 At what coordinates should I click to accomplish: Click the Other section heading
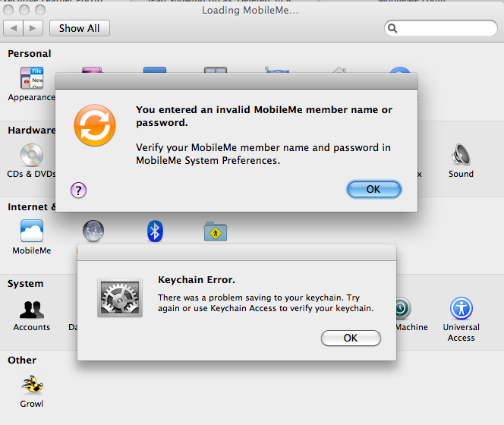click(x=22, y=360)
